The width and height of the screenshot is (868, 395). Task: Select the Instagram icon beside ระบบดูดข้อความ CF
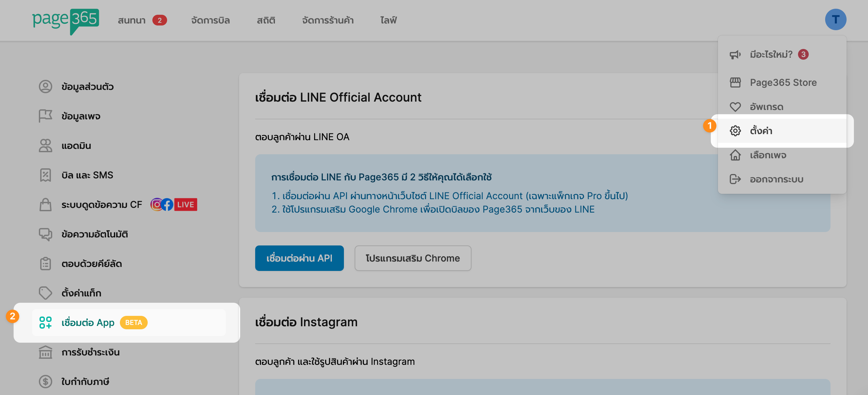click(157, 204)
